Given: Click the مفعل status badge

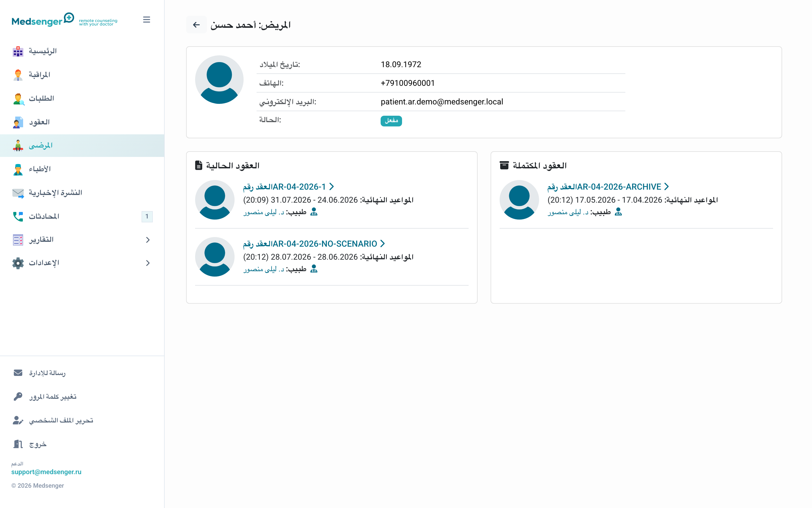Looking at the screenshot, I should click(391, 121).
